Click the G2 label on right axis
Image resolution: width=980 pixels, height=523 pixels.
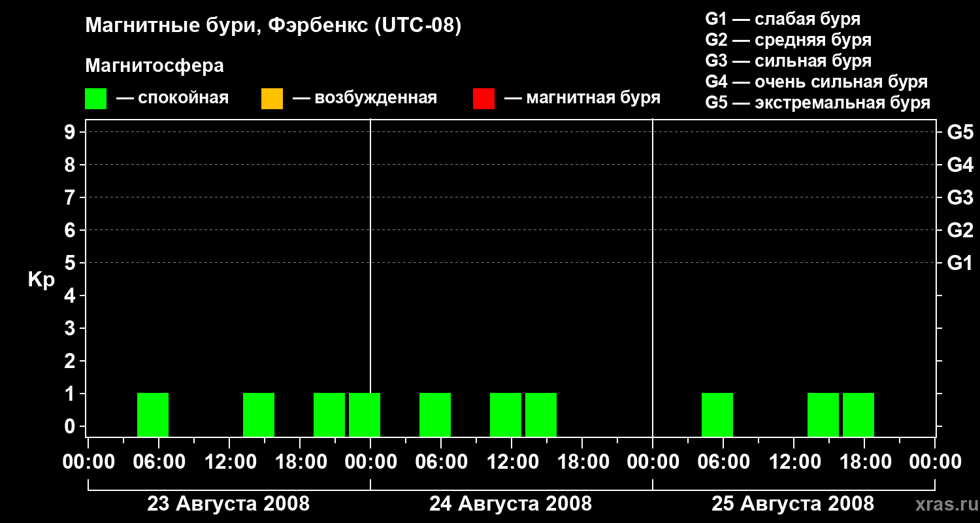pyautogui.click(x=960, y=230)
